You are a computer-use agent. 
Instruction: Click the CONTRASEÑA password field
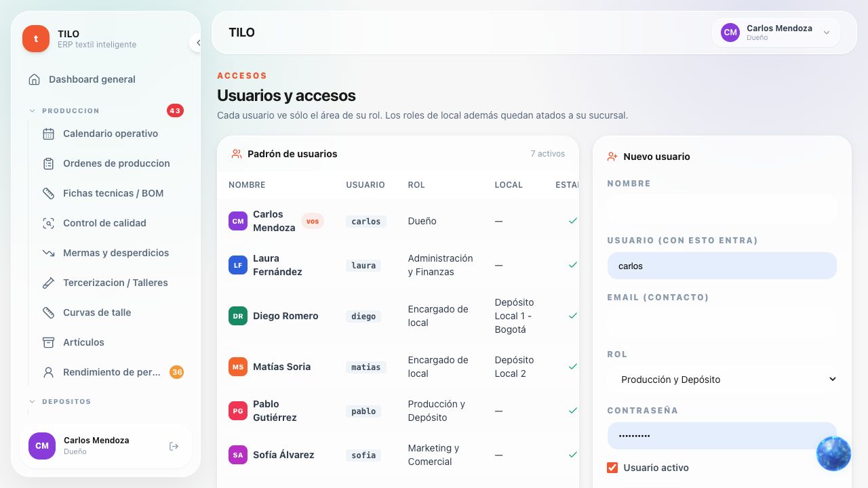pyautogui.click(x=722, y=436)
